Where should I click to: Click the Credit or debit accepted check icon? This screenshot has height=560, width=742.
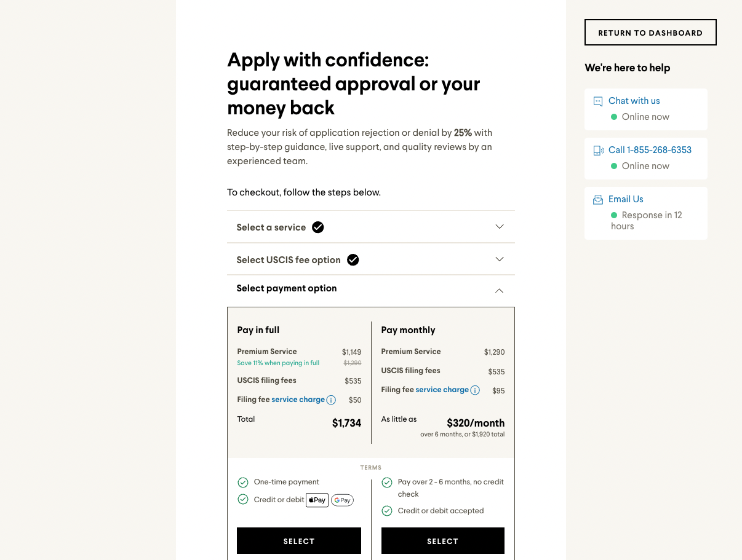pyautogui.click(x=387, y=511)
